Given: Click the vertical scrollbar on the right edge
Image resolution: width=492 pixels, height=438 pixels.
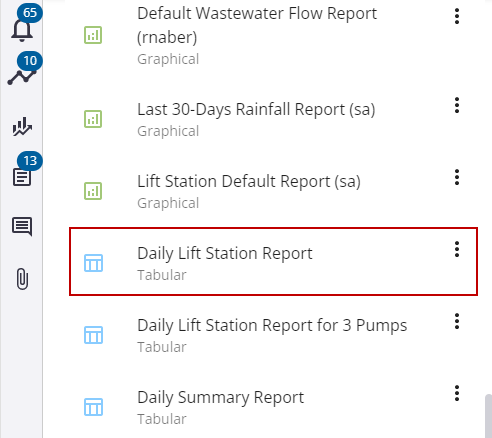Looking at the screenshot, I should point(488,416).
